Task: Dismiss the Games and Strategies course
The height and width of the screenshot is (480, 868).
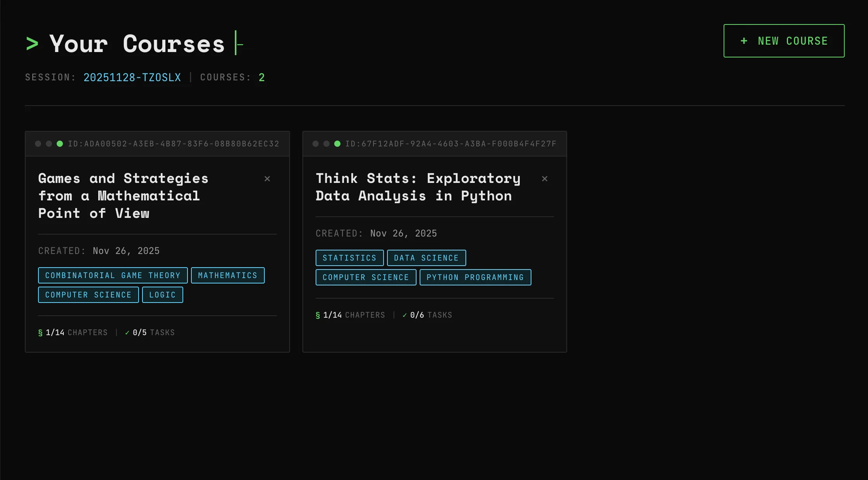Action: (x=267, y=179)
